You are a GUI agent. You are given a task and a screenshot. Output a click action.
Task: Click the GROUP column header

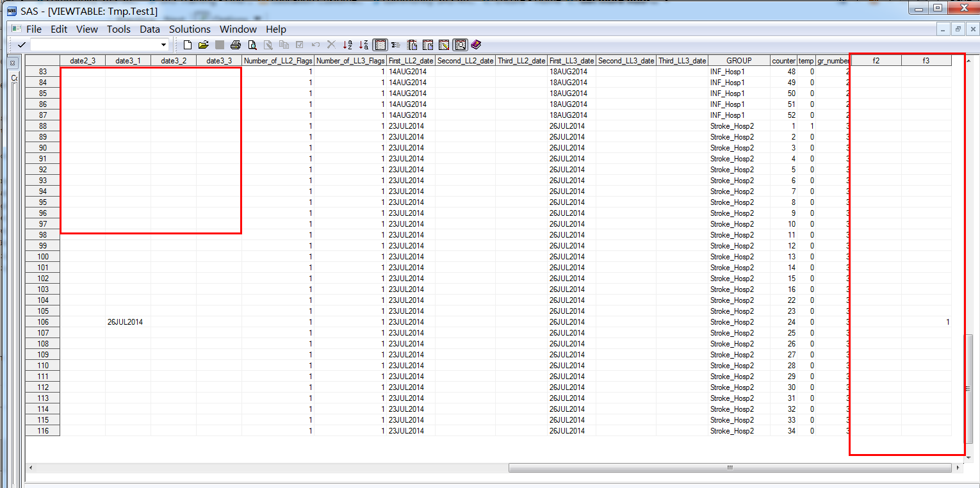[739, 61]
